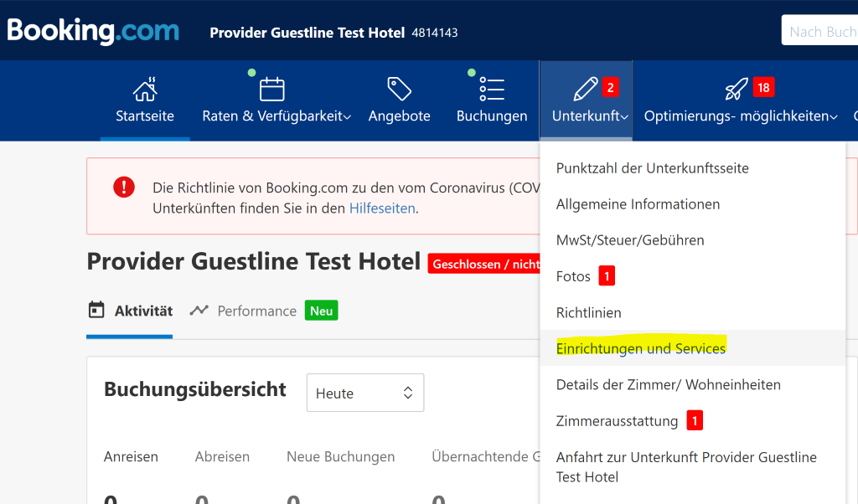Open Anfahrt zur Unterkunft menu entry

click(x=686, y=467)
